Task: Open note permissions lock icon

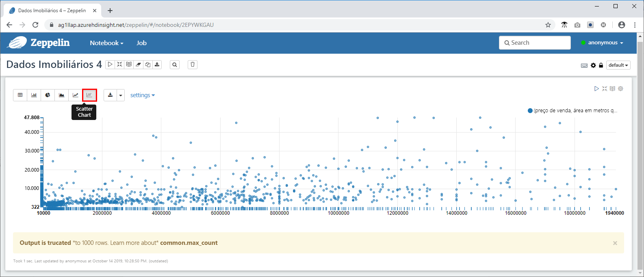Action: [x=601, y=65]
